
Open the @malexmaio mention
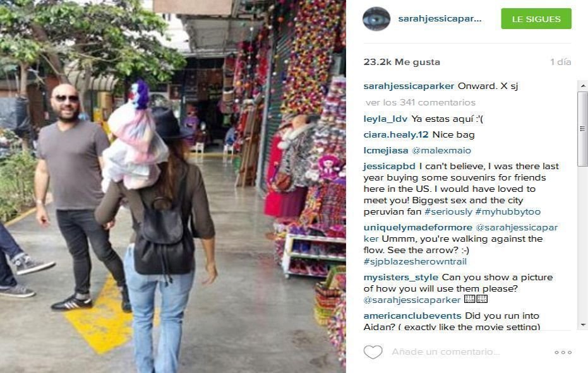click(x=441, y=150)
